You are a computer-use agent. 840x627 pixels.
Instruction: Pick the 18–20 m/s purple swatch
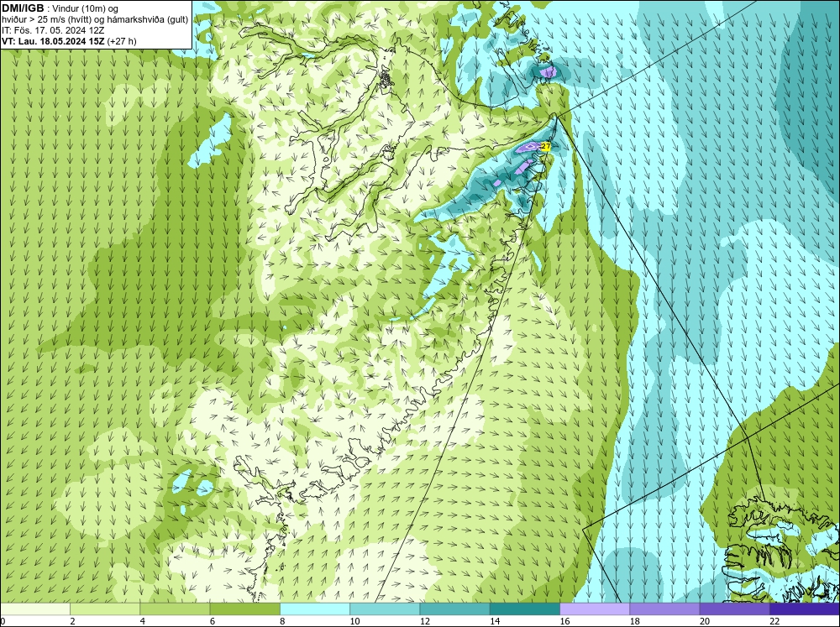(664, 609)
